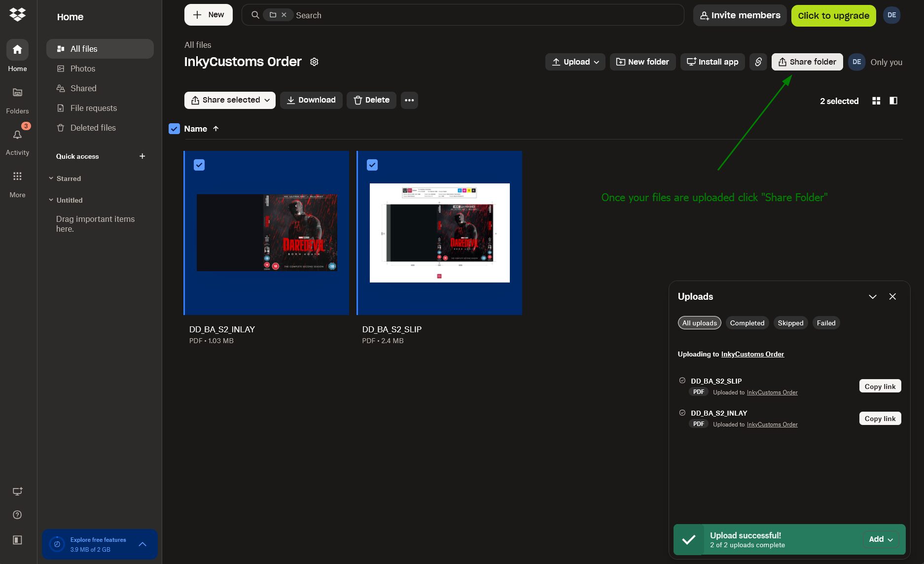The height and width of the screenshot is (564, 924).
Task: Click the Share folder button
Action: click(807, 62)
